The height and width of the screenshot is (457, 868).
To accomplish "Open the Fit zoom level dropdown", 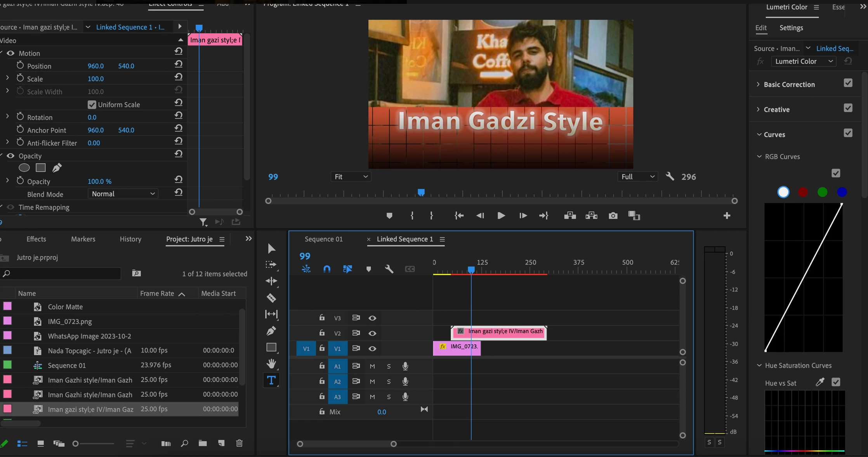I will coord(351,177).
